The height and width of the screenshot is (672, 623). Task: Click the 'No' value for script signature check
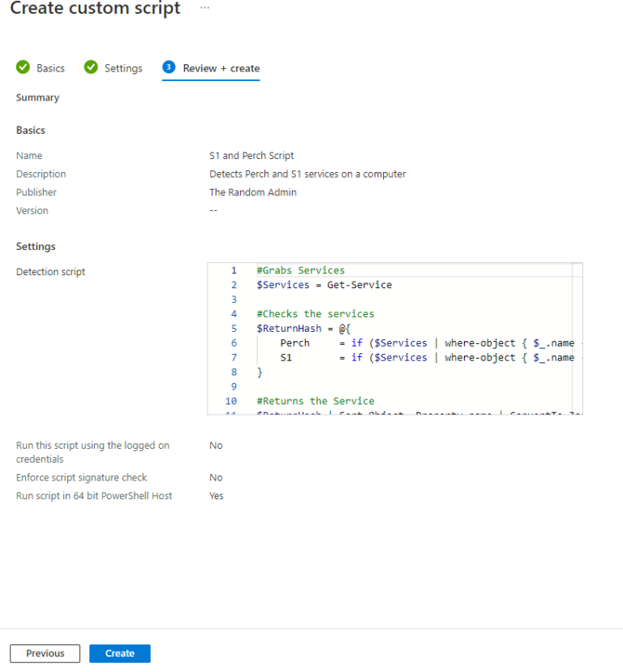click(215, 477)
